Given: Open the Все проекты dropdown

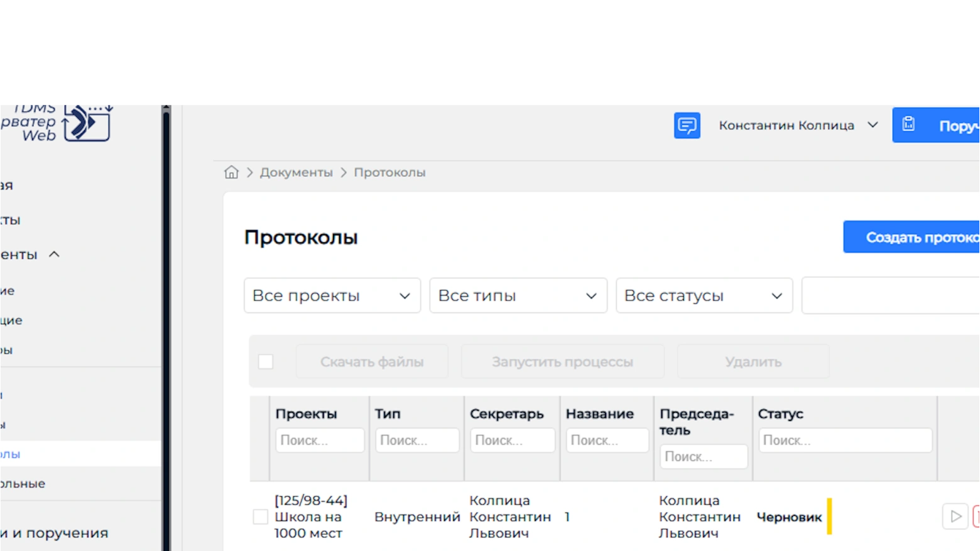Looking at the screenshot, I should coord(332,295).
